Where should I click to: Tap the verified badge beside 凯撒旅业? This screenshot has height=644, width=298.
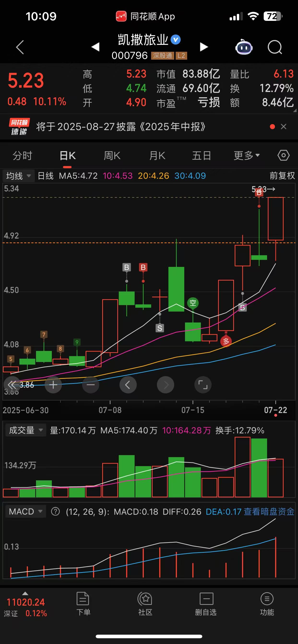click(x=176, y=40)
